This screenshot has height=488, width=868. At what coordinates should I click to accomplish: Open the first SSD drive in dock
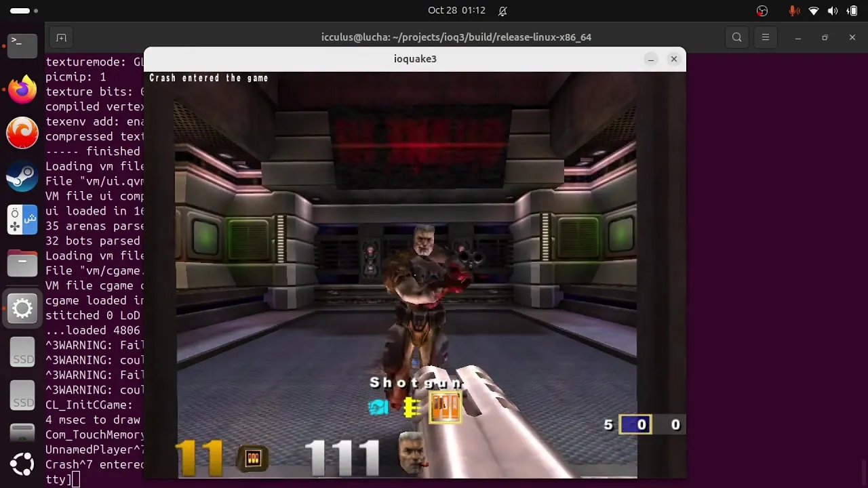(x=22, y=352)
